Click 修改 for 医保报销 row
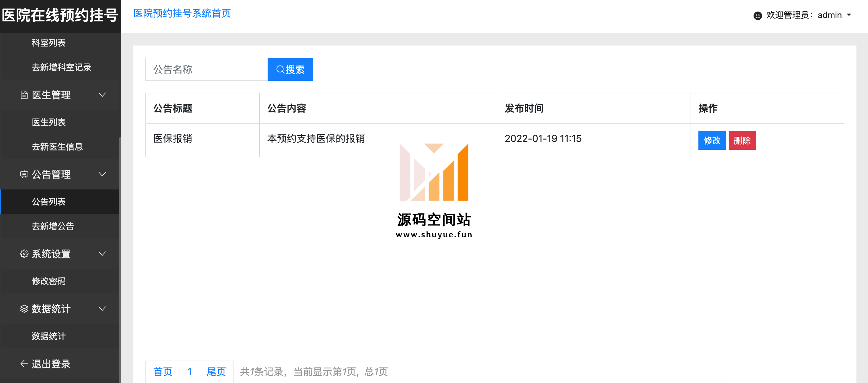Screen dimensions: 868x383 pos(712,140)
